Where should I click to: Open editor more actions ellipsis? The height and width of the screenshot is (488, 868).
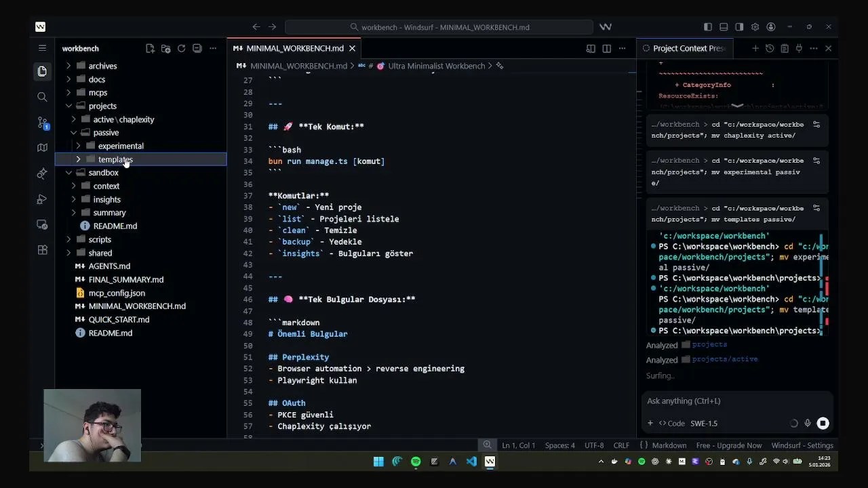622,49
